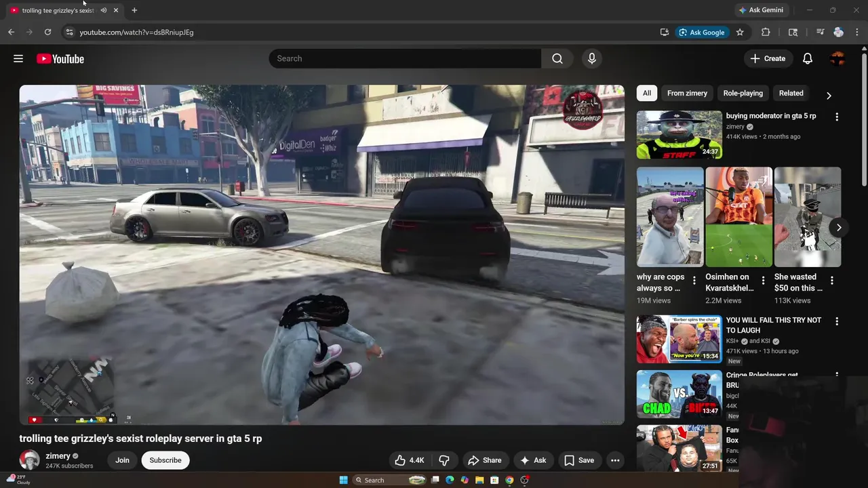Screen dimensions: 868x488
Task: Select the All filter chip
Action: pos(647,94)
